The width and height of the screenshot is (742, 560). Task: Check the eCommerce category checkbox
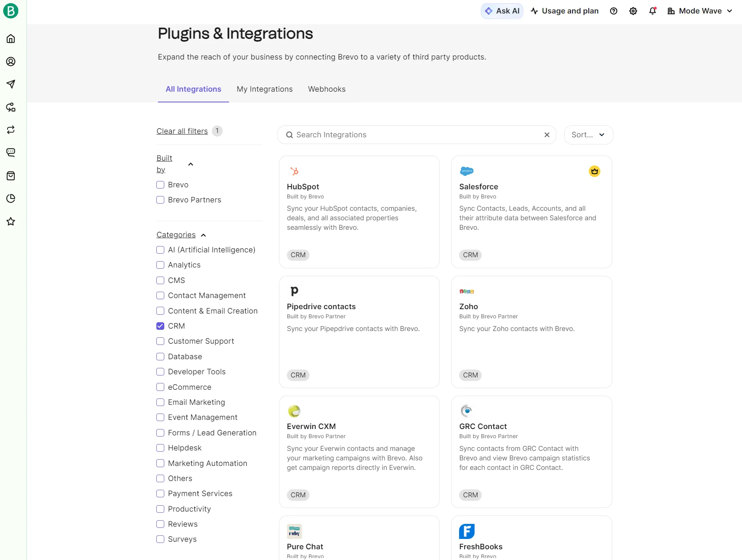pos(160,387)
